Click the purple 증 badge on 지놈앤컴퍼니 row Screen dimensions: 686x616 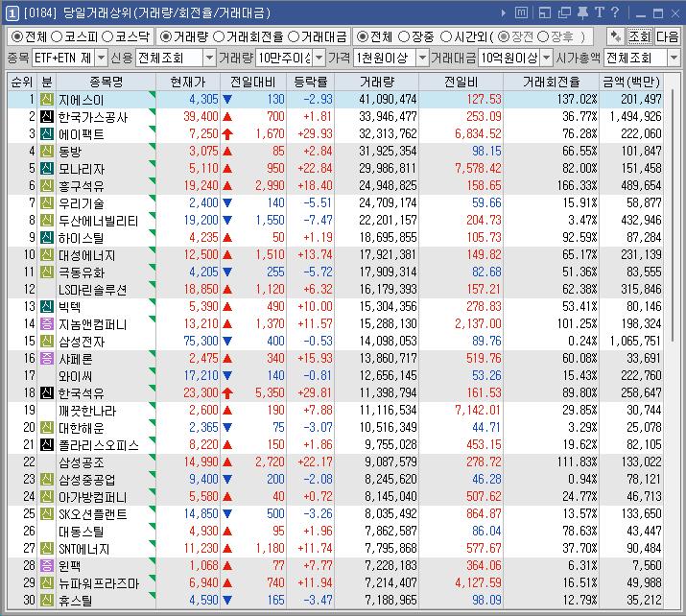click(x=47, y=323)
